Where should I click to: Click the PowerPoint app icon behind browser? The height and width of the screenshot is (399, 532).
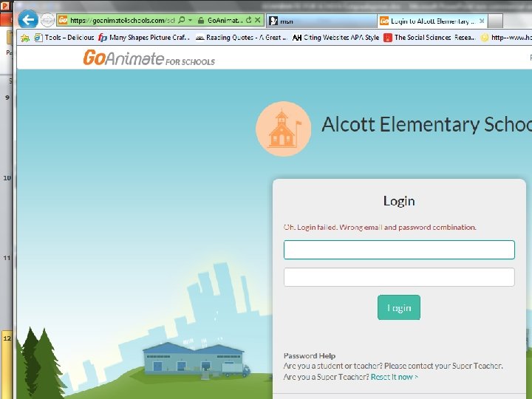6,6
